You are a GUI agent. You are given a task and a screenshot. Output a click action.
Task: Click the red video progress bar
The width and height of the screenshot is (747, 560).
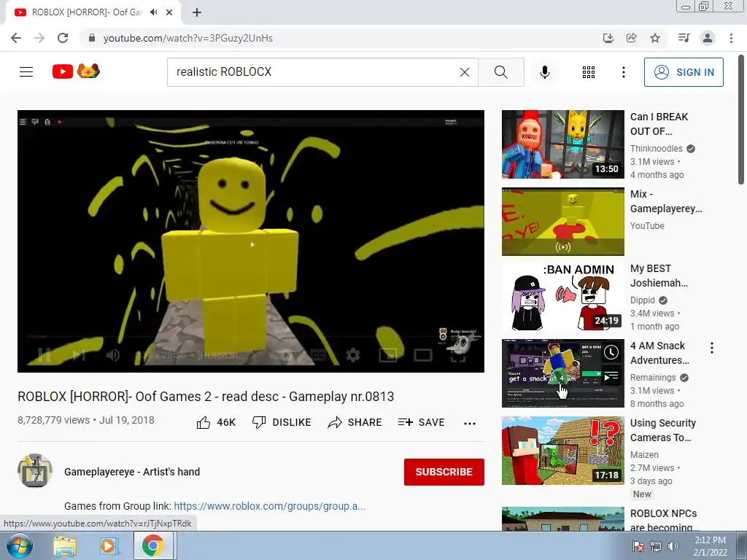click(251, 337)
